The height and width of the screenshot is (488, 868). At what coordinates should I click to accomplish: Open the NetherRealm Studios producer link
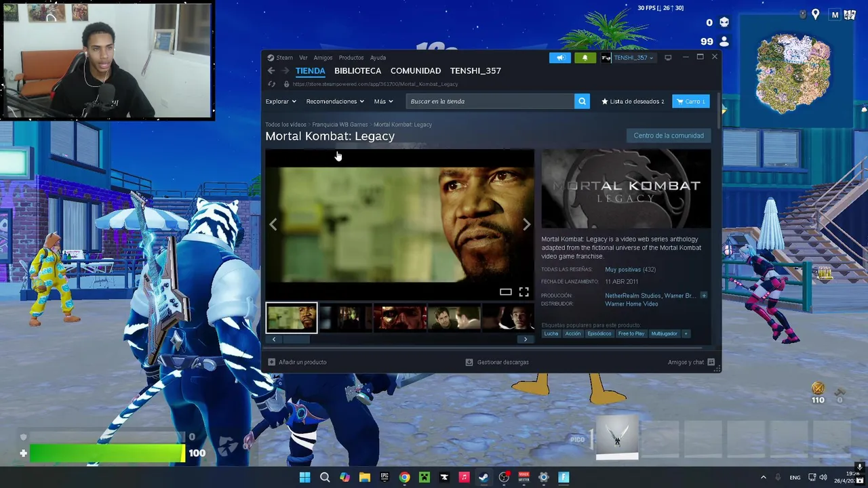(633, 296)
